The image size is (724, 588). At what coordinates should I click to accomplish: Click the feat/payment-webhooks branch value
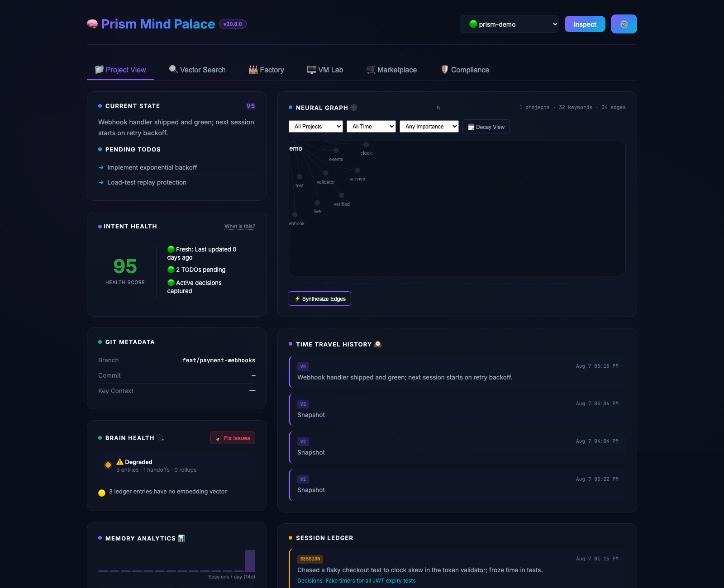pos(219,360)
